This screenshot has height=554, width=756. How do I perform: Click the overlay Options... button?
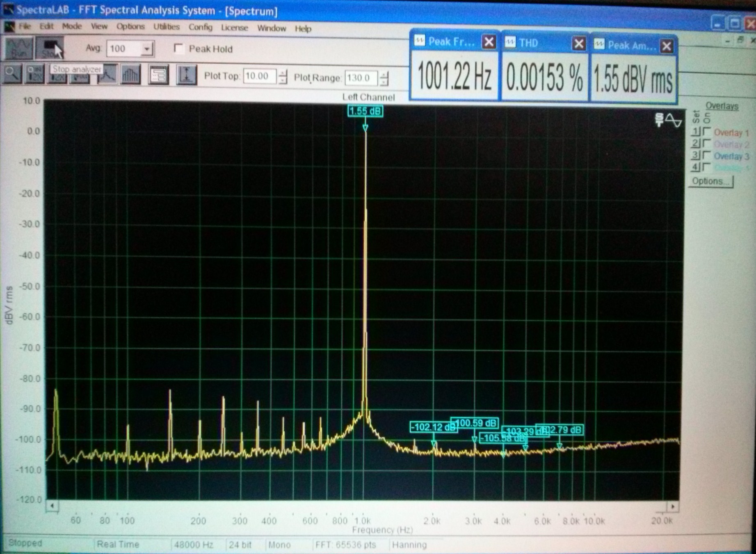point(711,181)
